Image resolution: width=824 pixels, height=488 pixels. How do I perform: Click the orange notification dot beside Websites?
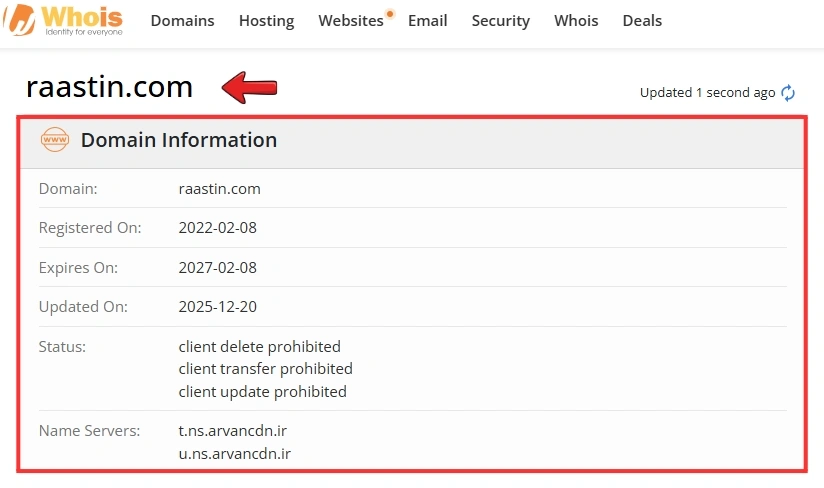[x=390, y=14]
